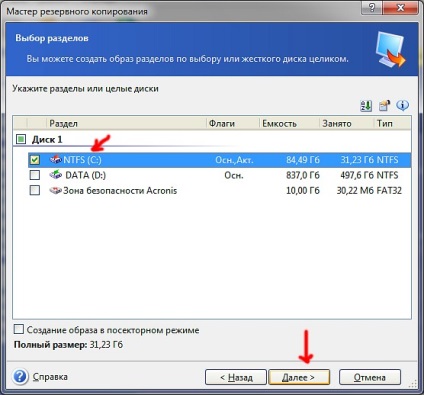This screenshot has height=395, width=424.
Task: Check the DATA (D:) partition checkbox
Action: 35,175
